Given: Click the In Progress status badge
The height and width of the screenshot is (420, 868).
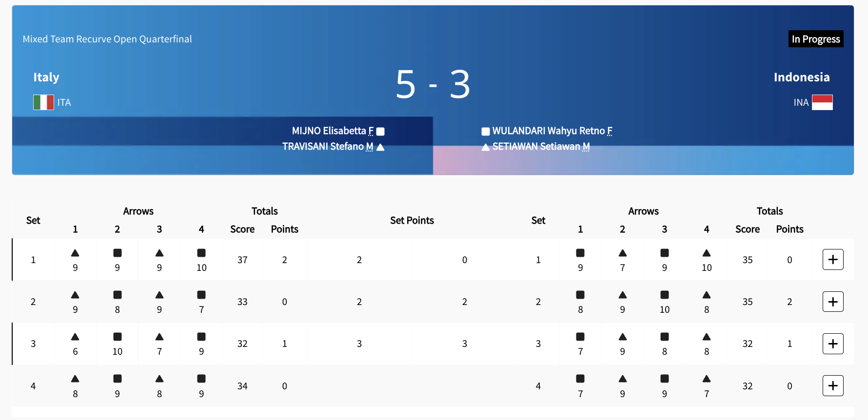Looking at the screenshot, I should 816,39.
